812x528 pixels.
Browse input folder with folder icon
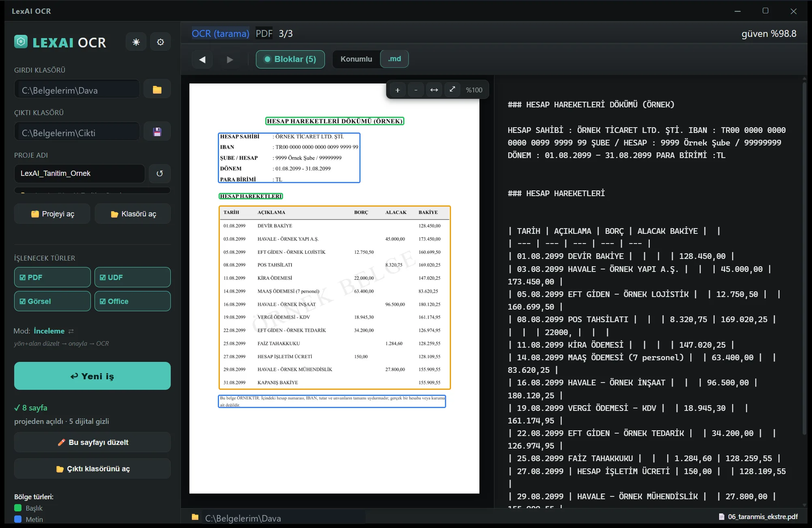click(x=157, y=90)
